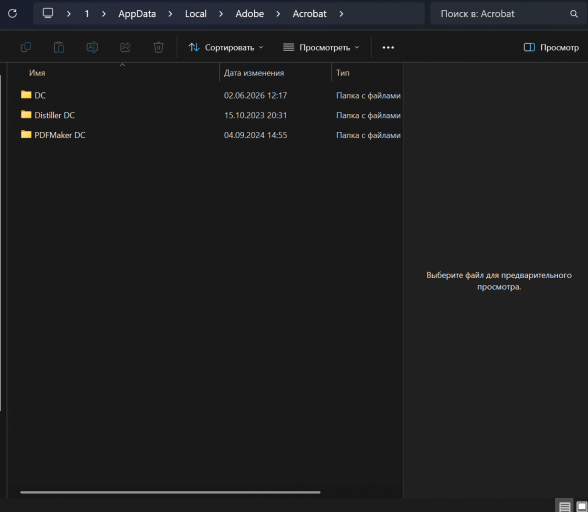The width and height of the screenshot is (588, 512).
Task: Open the three-dots more options menu
Action: point(388,48)
